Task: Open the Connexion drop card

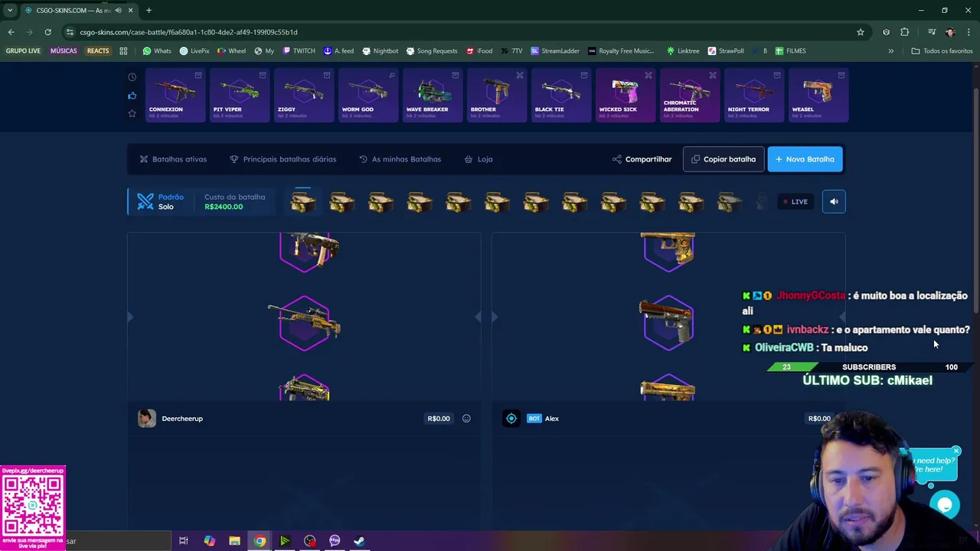Action: (x=175, y=95)
